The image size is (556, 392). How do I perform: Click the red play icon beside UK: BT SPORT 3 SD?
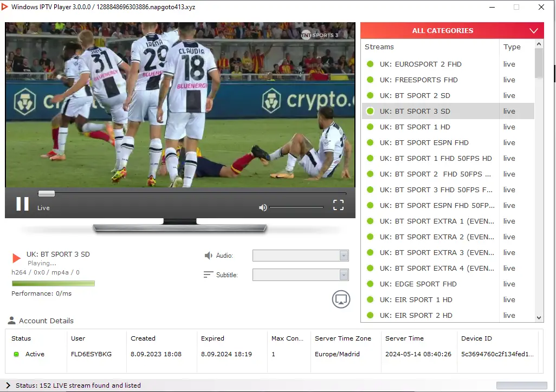click(16, 258)
